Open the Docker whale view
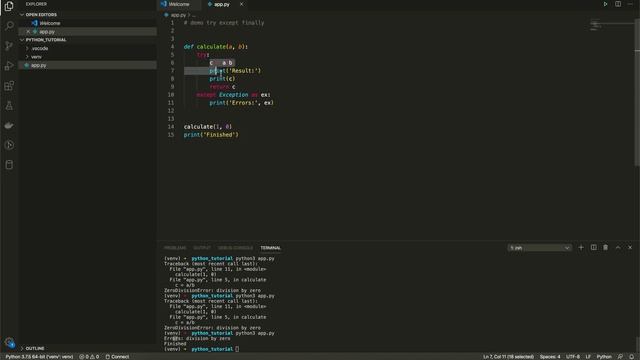 pos(9,125)
